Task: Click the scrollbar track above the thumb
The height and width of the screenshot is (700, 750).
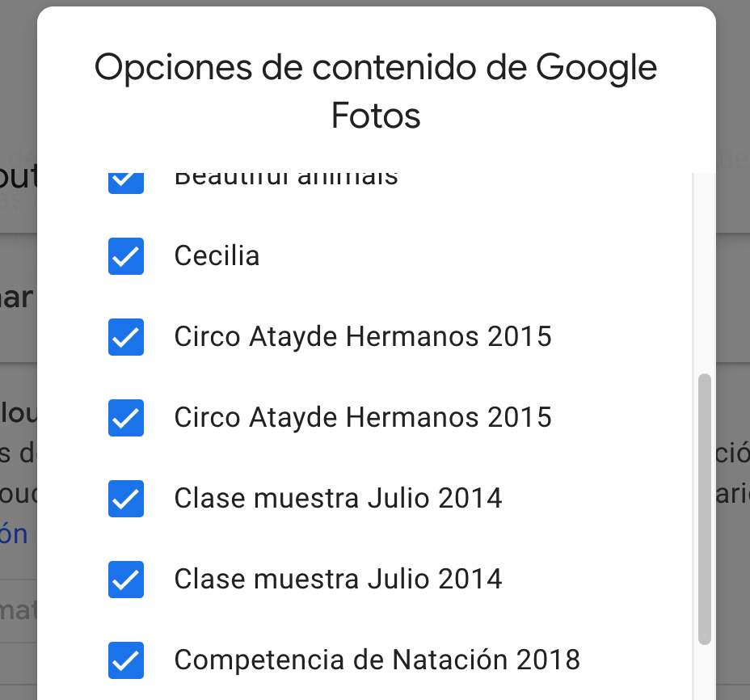Action: (705, 272)
